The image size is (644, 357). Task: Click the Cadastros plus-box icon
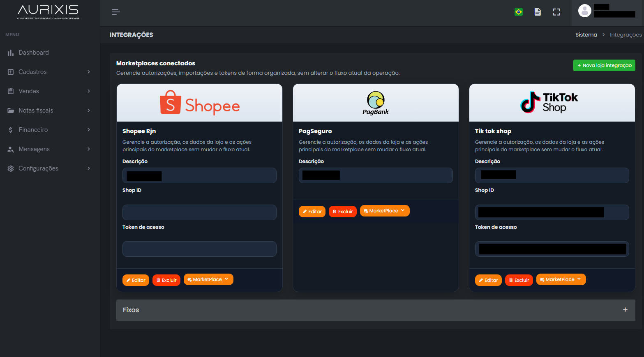coord(11,72)
